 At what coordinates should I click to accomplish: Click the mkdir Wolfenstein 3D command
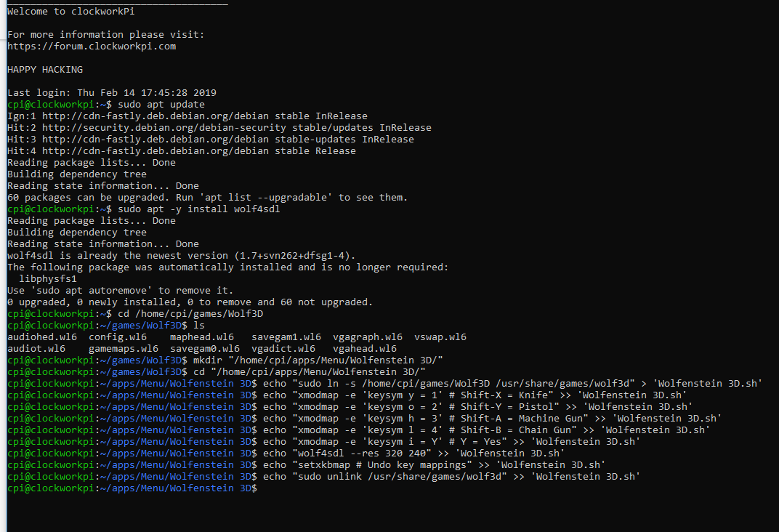pos(318,360)
